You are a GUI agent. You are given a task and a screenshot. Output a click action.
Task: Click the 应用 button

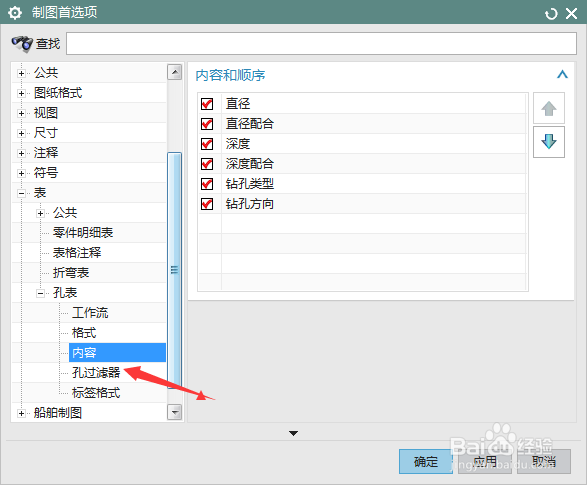click(485, 461)
